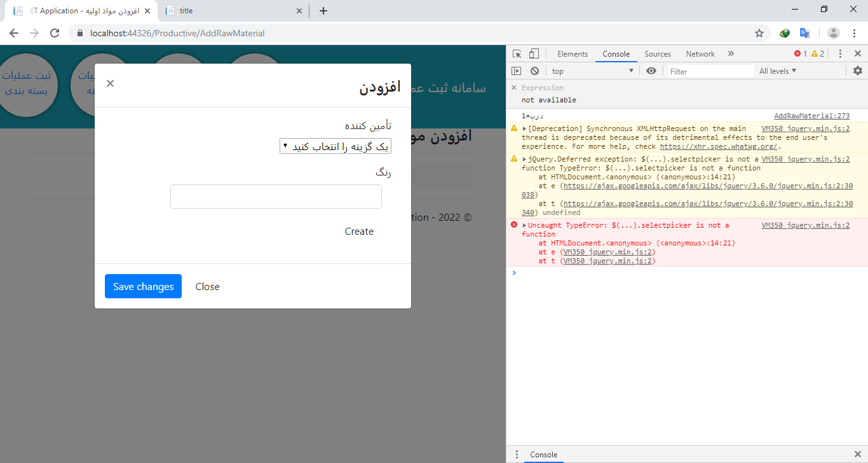Expand the Uncaught TypeError message
The image size is (868, 463).
coord(524,226)
